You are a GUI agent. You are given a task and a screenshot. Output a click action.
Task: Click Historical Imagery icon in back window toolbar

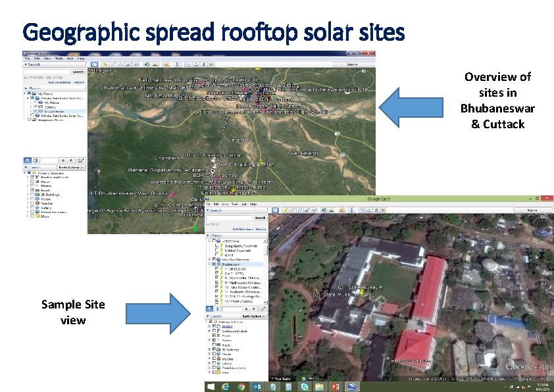(147, 64)
